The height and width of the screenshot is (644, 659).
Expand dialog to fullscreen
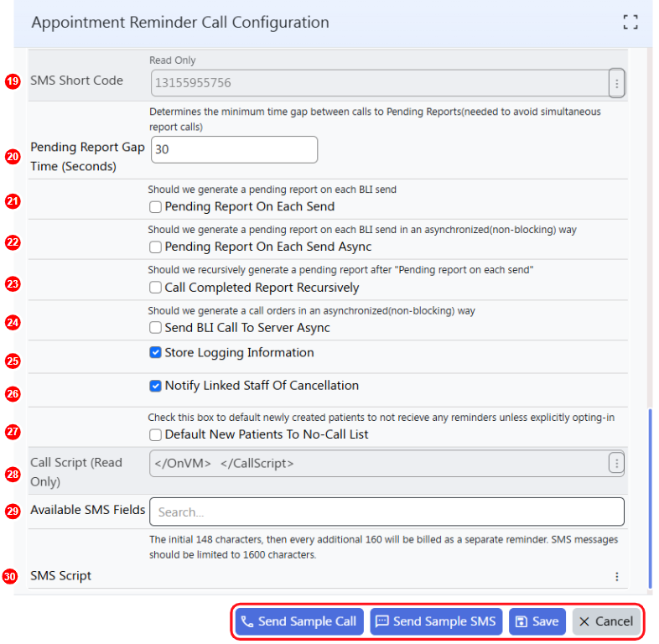tap(630, 22)
